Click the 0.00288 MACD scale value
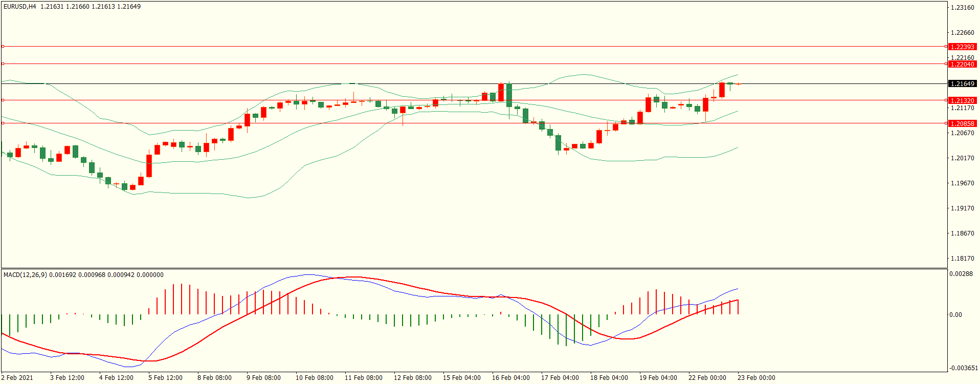 pyautogui.click(x=961, y=274)
